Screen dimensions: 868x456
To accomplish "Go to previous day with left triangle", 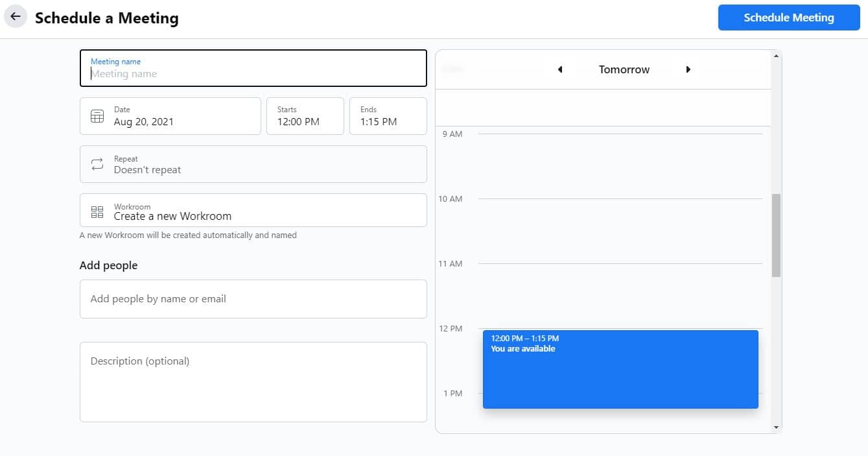I will tap(560, 69).
